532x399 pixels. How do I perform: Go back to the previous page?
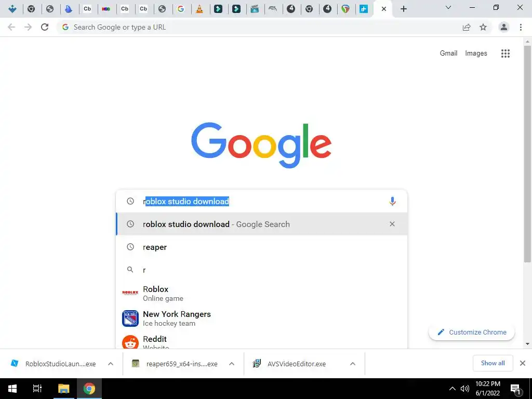click(11, 27)
